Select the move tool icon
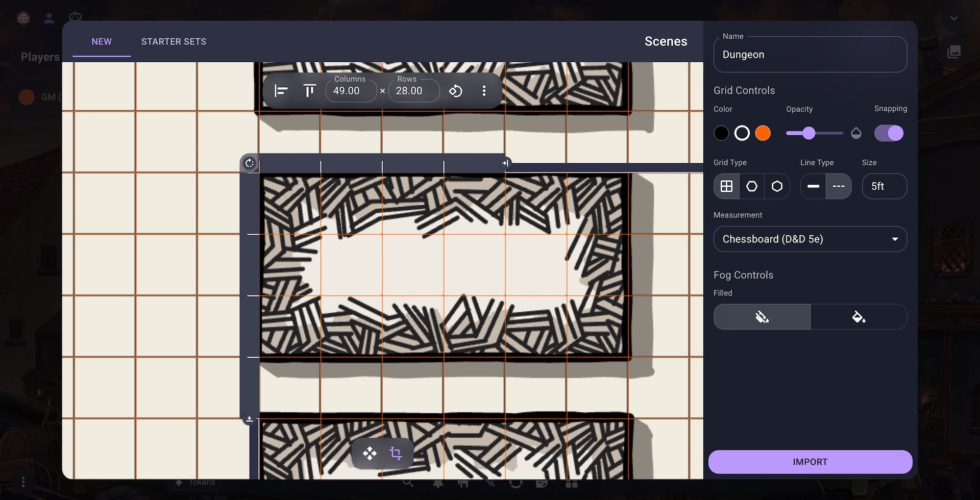 coord(370,453)
